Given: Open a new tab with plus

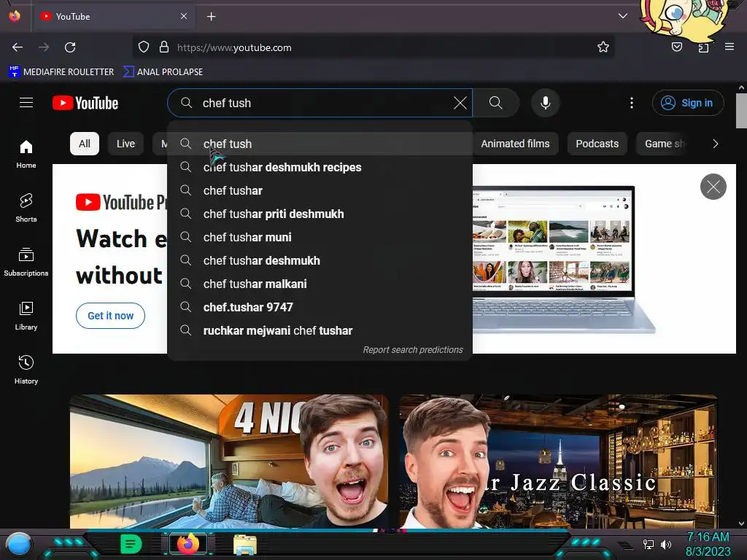Looking at the screenshot, I should pos(211,17).
